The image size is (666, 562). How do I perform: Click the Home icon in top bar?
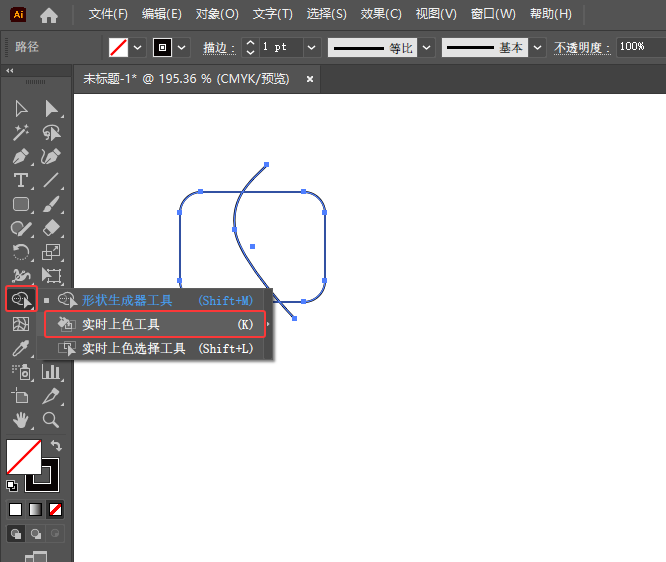(x=49, y=15)
